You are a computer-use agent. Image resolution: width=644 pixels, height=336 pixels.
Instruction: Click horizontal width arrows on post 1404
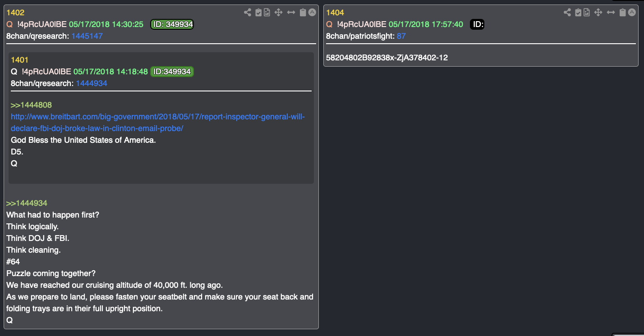click(611, 13)
